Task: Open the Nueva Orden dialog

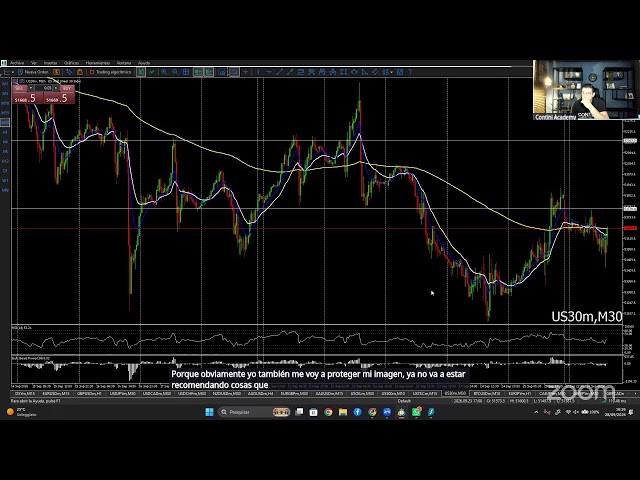Action: click(x=33, y=72)
